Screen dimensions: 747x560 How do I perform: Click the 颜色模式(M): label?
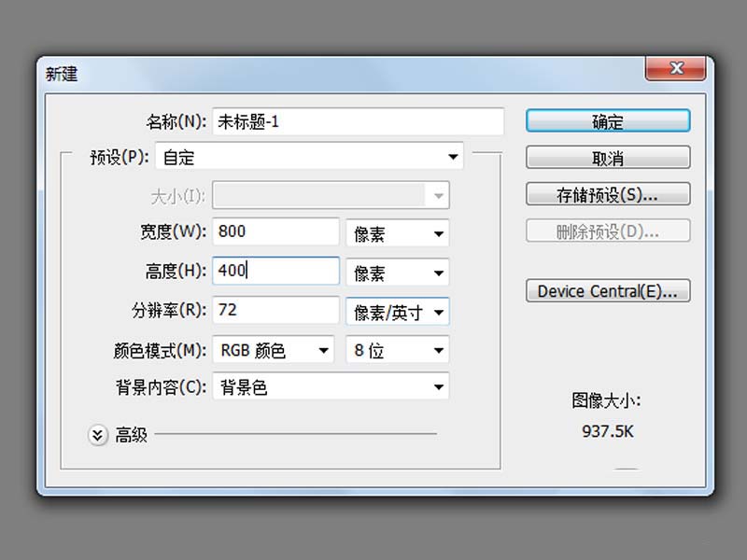click(160, 350)
